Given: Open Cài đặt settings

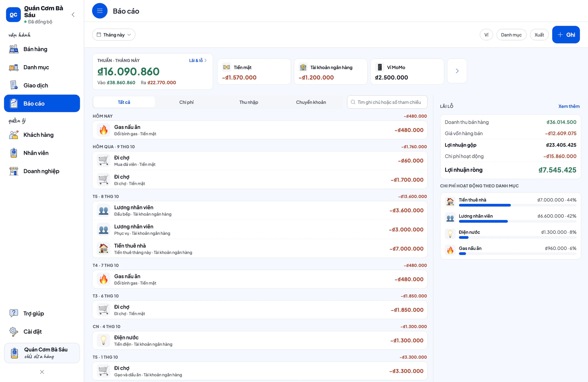Looking at the screenshot, I should coord(42,332).
